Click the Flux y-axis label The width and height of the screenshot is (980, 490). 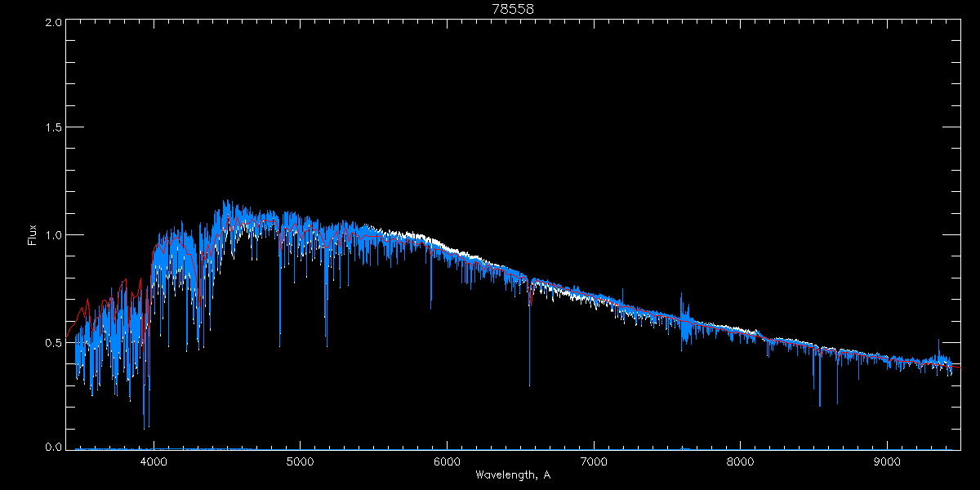click(x=33, y=235)
